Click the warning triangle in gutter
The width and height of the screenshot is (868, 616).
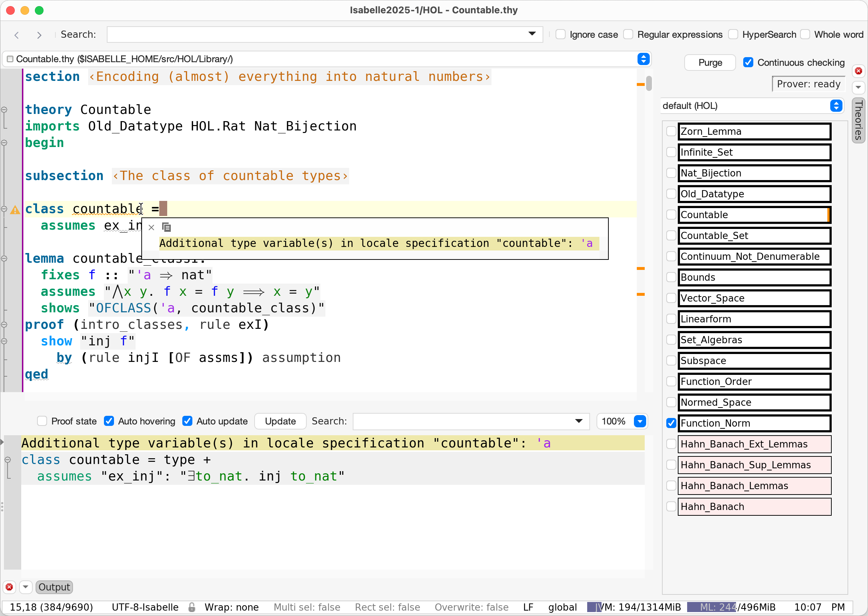point(15,210)
